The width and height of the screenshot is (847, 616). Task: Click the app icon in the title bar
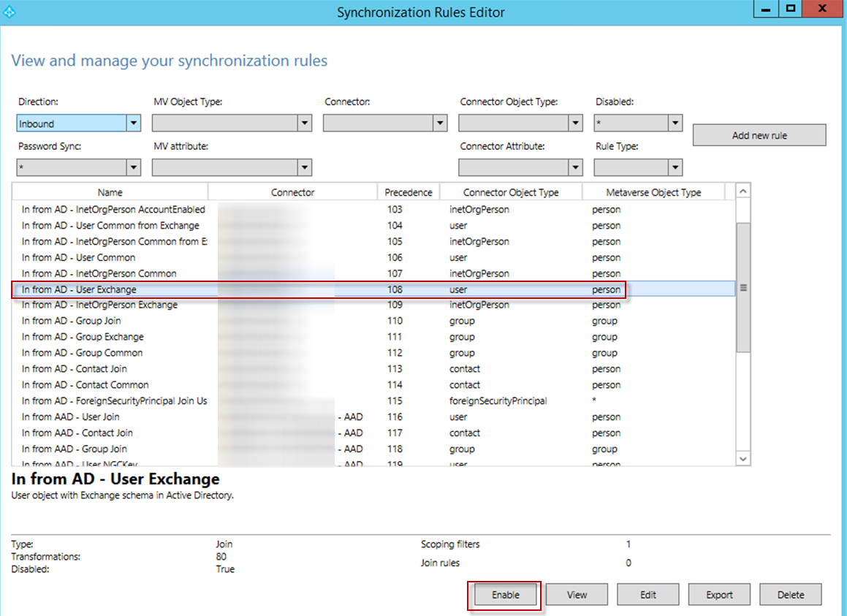[x=10, y=12]
